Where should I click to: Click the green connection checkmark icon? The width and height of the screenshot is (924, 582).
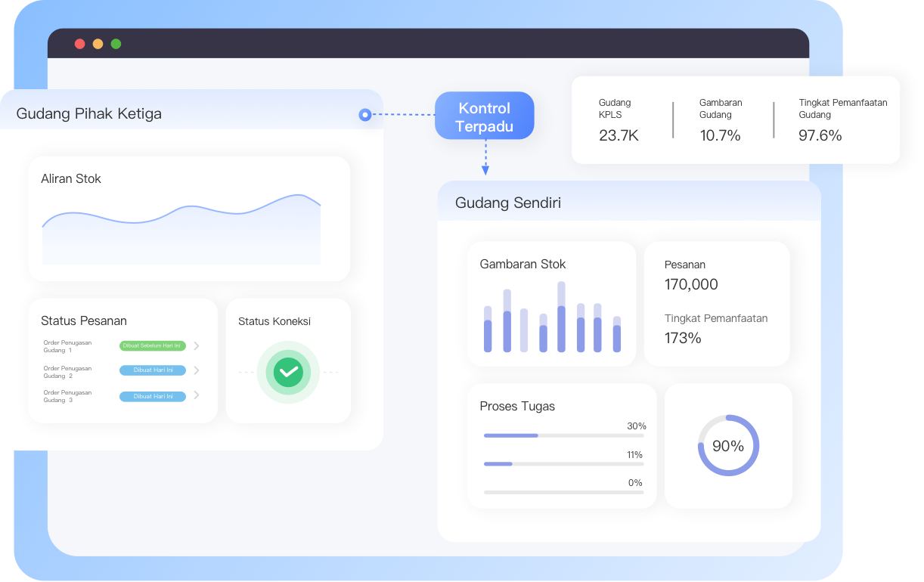click(x=288, y=372)
